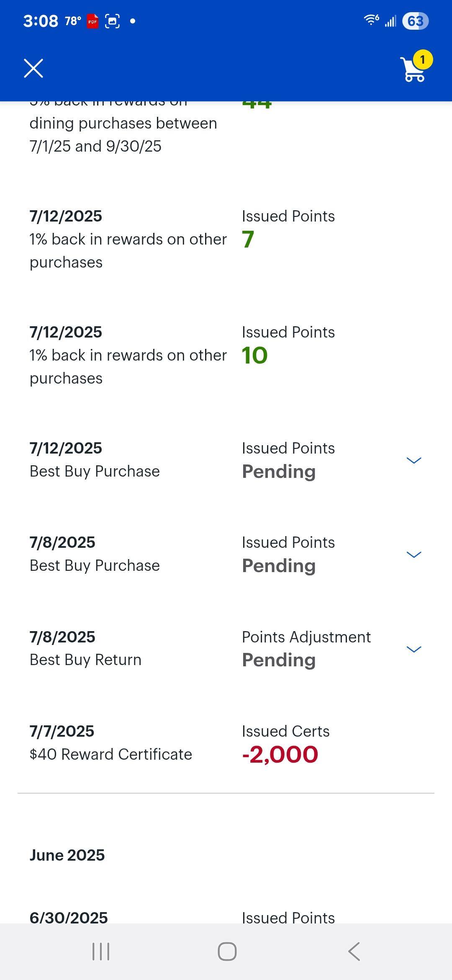Tap the battery level indicator
The image size is (452, 980).
415,21
